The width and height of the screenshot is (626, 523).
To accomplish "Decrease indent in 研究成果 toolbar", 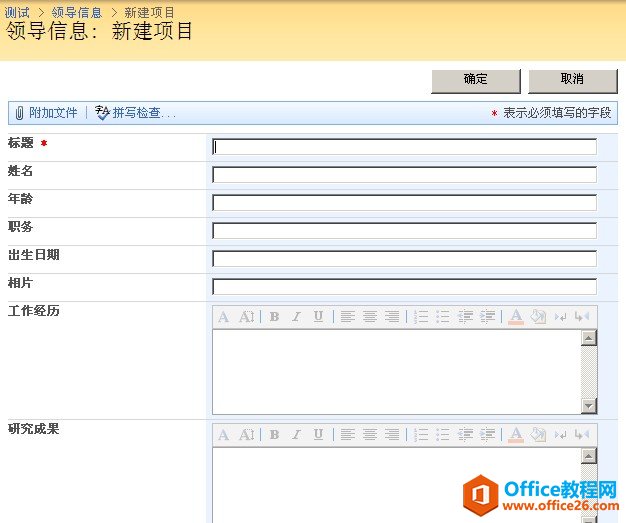I will 465,435.
